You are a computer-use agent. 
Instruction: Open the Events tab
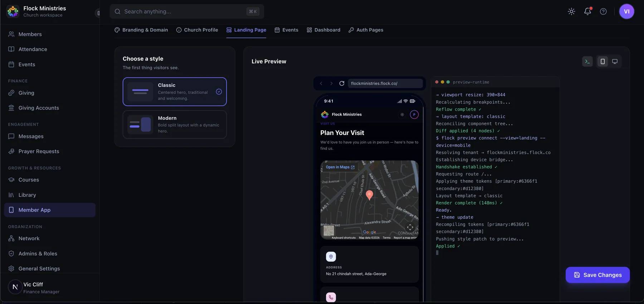286,30
